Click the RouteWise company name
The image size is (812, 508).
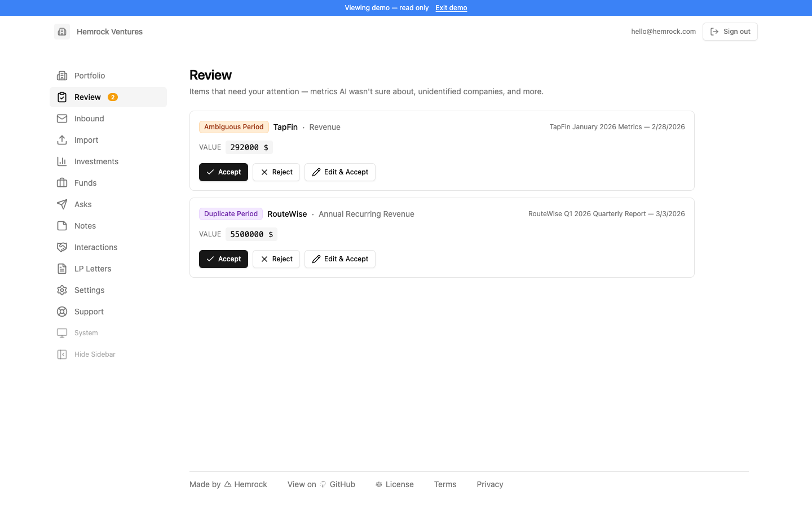tap(287, 214)
